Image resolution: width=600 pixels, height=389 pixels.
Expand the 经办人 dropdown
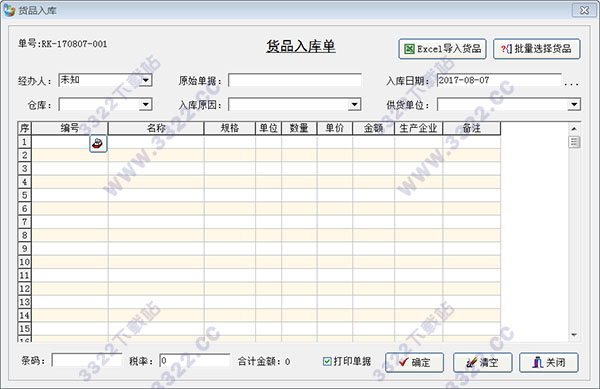pyautogui.click(x=146, y=80)
